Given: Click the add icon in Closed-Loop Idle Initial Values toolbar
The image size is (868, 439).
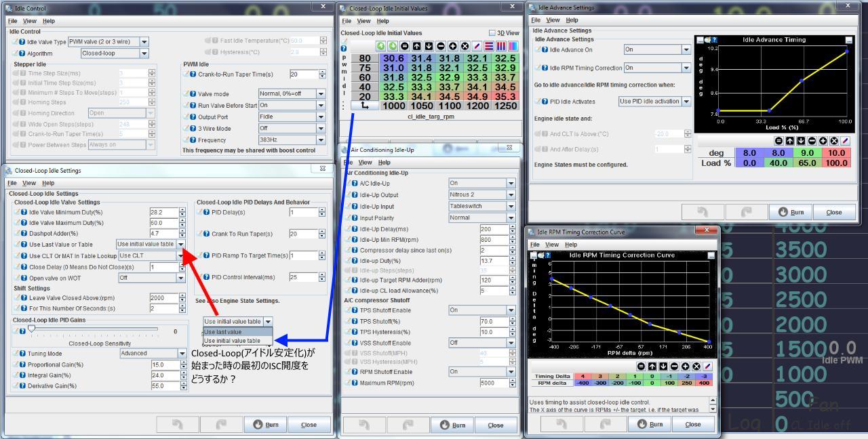Looking at the screenshot, I should pyautogui.click(x=452, y=45).
